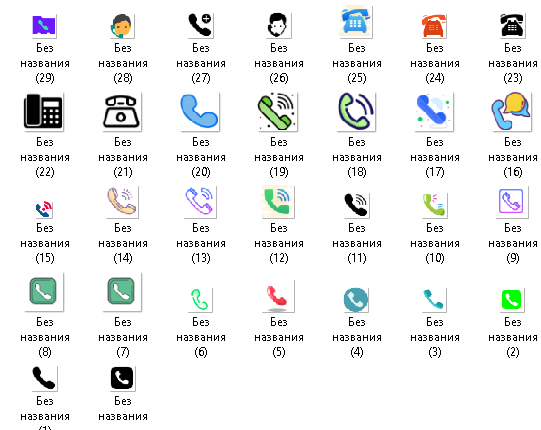
Task: Pick the red handset with shadow (5)
Action: pos(277,297)
